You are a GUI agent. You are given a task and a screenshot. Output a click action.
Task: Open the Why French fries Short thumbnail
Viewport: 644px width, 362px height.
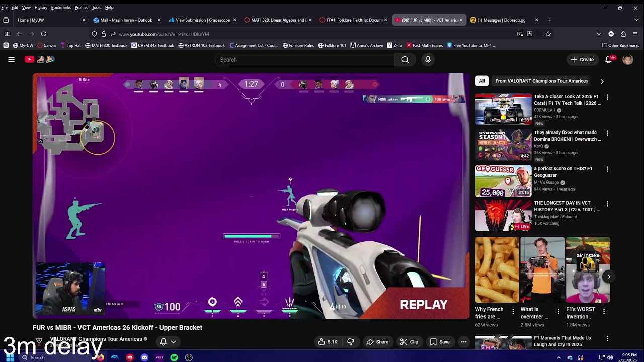(x=497, y=270)
